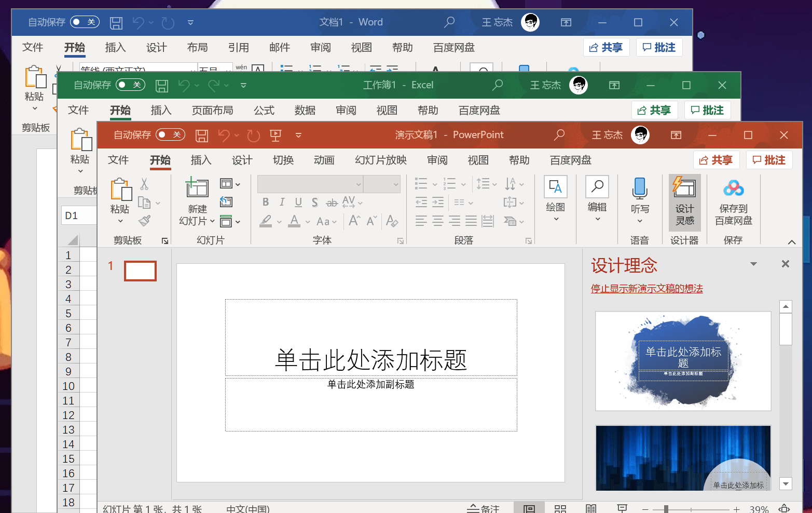Click Share button in PowerPoint

click(x=715, y=160)
